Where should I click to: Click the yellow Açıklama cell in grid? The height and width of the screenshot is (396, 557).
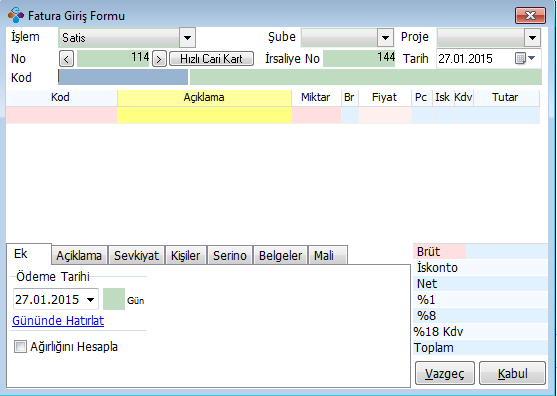pyautogui.click(x=204, y=115)
